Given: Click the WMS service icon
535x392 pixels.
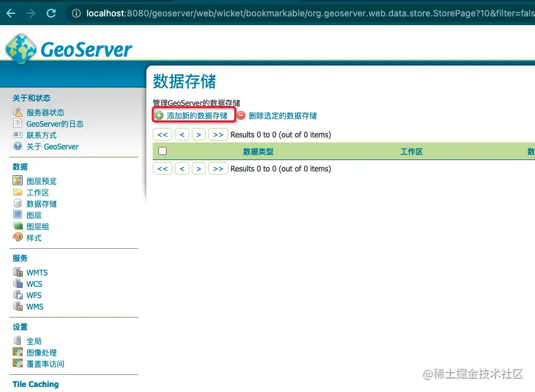Looking at the screenshot, I should click(18, 306).
